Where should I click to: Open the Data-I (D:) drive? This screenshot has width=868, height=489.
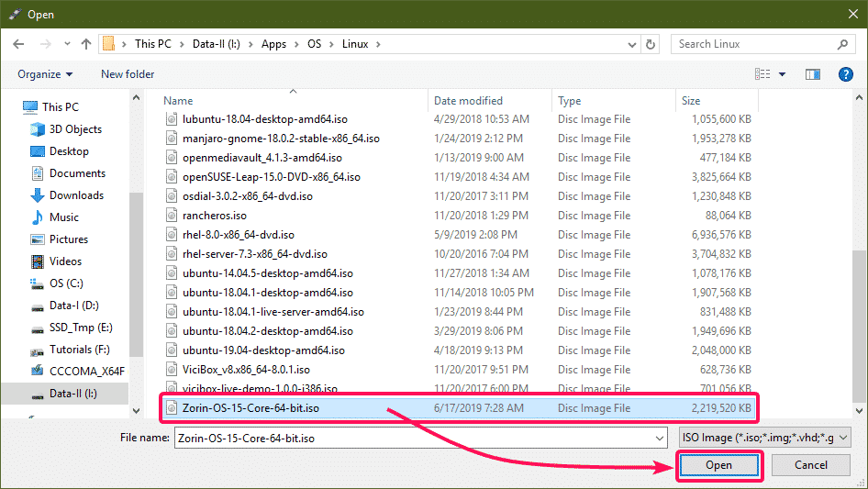73,306
